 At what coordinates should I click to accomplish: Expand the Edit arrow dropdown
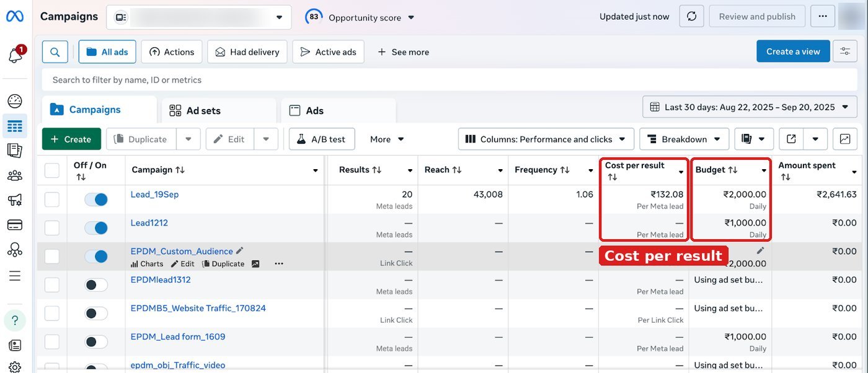pos(265,139)
